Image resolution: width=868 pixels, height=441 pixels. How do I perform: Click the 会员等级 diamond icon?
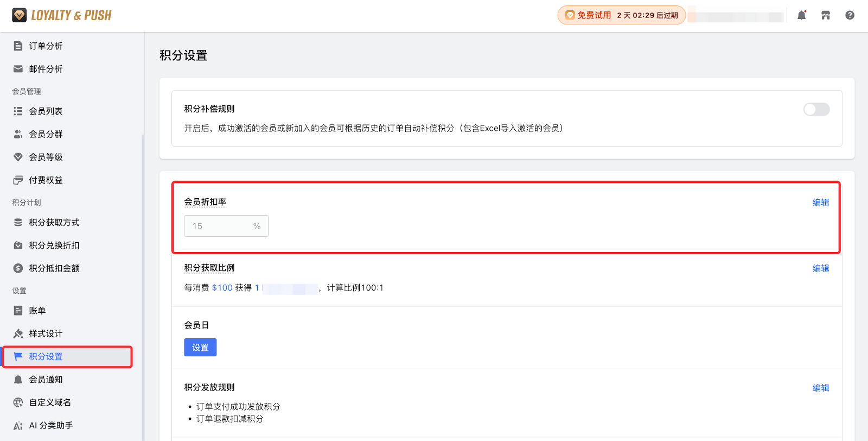tap(18, 157)
